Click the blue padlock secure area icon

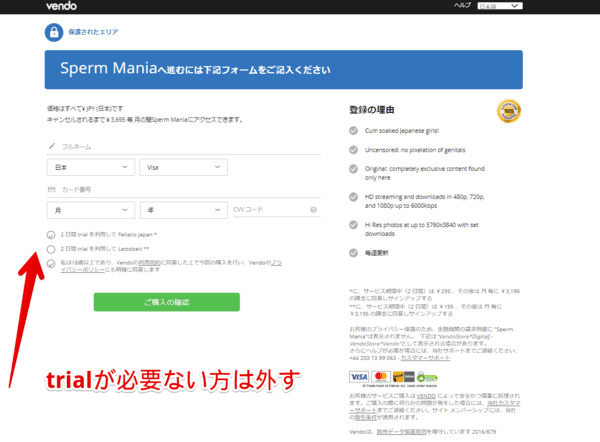coord(54,32)
